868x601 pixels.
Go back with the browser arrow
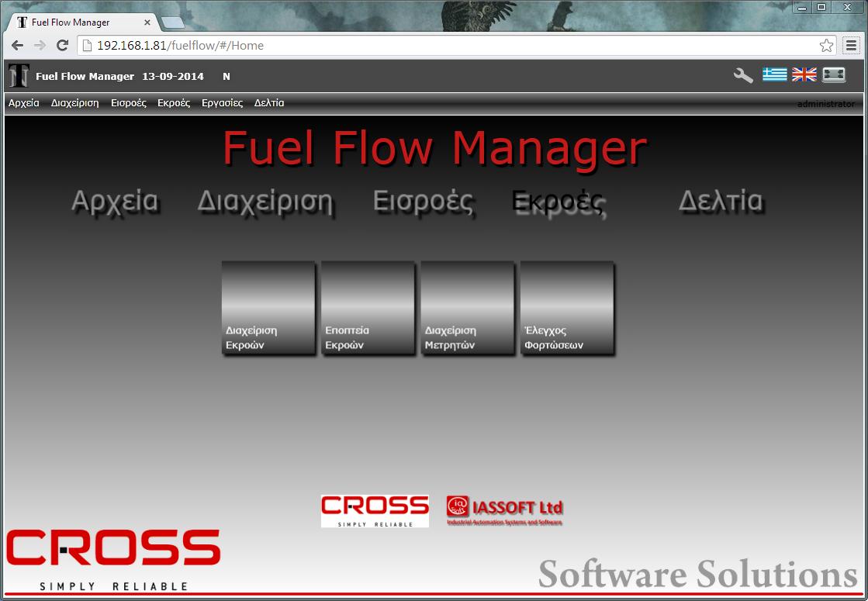(17, 46)
